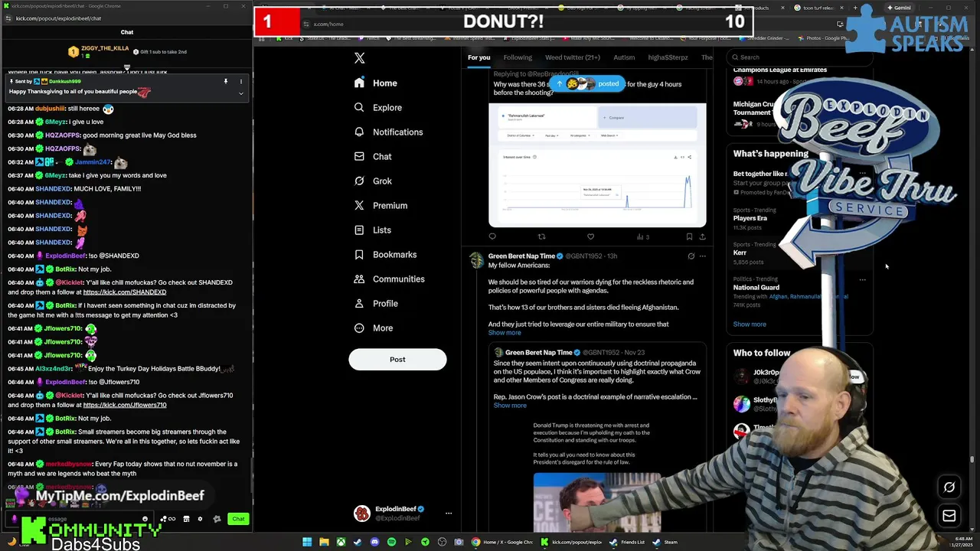The width and height of the screenshot is (980, 551).
Task: Show more trending topics
Action: click(x=750, y=324)
